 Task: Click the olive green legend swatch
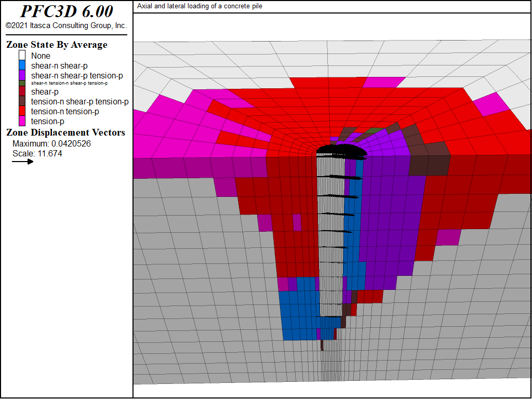(22, 83)
